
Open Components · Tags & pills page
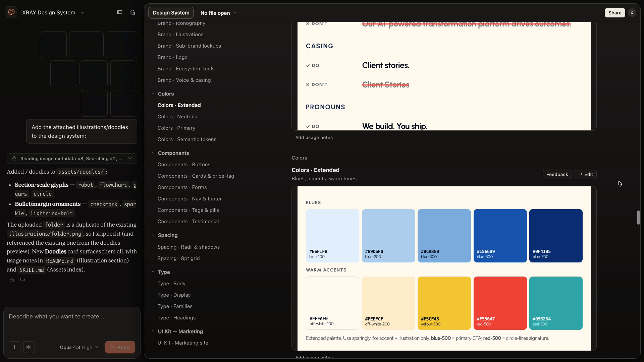[x=188, y=210]
